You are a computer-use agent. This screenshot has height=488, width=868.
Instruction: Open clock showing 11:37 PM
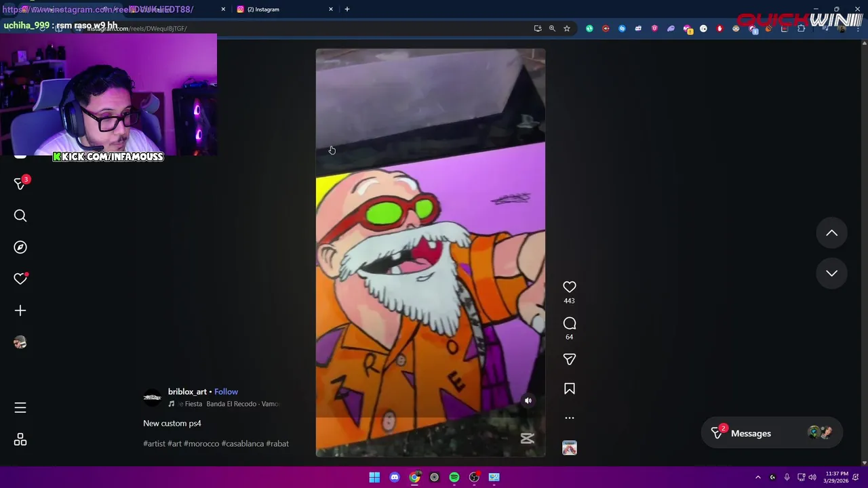click(836, 477)
